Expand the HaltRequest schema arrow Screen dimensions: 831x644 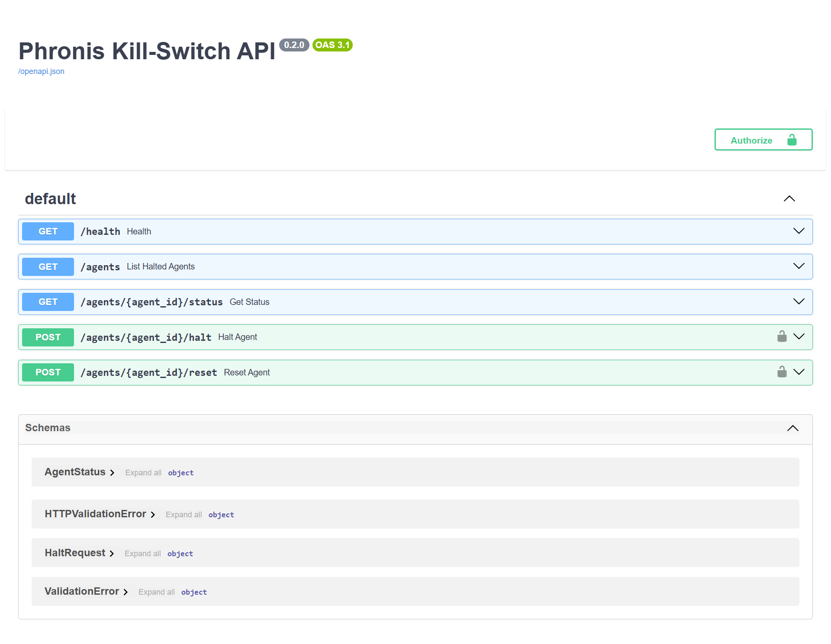112,554
